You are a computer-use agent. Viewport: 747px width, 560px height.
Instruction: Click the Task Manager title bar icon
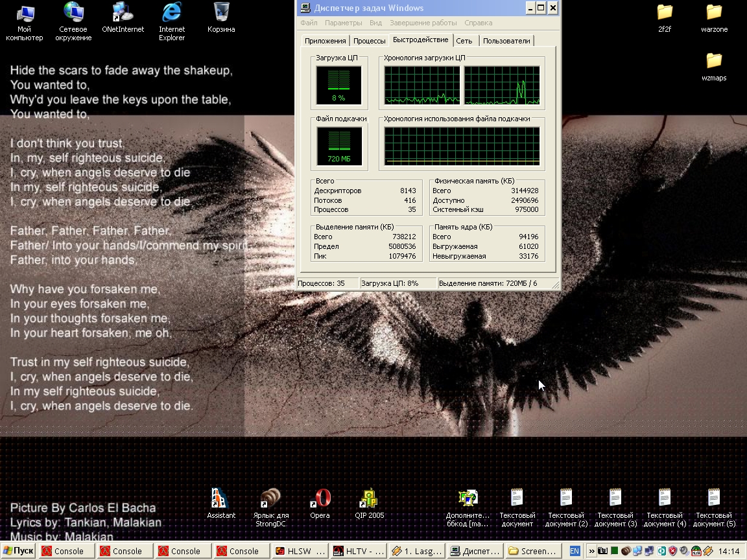(x=305, y=8)
